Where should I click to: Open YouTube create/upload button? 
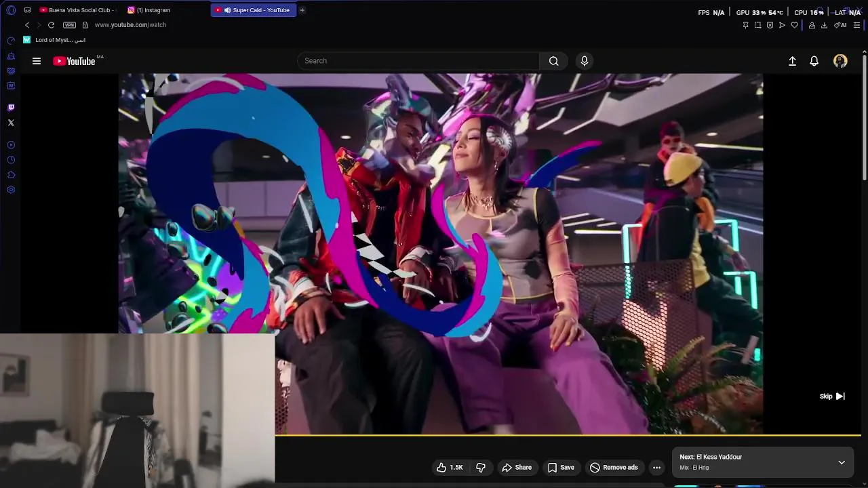(x=792, y=61)
